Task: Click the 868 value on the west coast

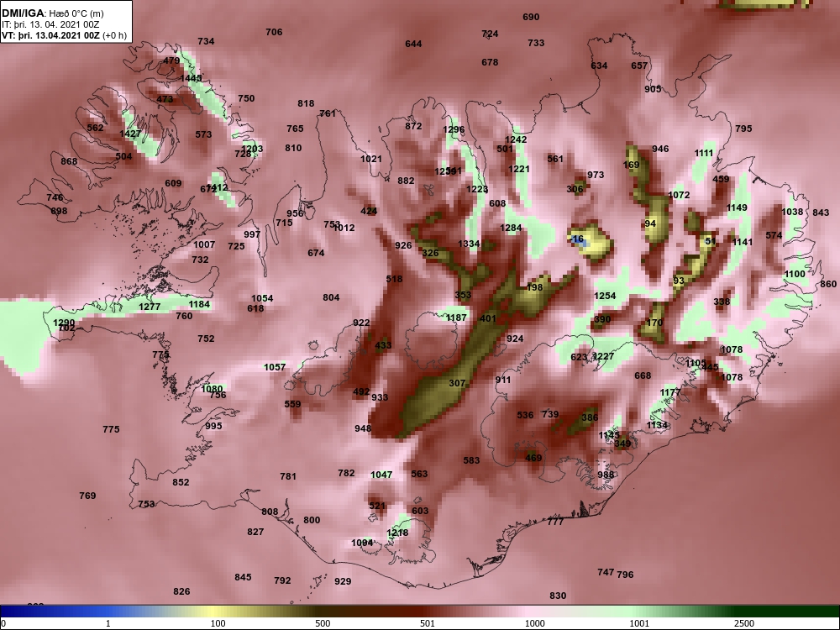Action: coord(69,161)
